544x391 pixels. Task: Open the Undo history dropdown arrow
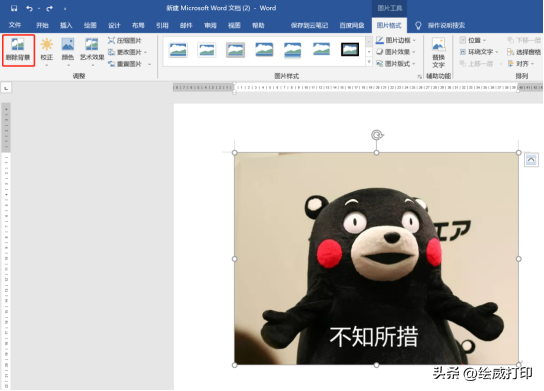tap(39, 8)
